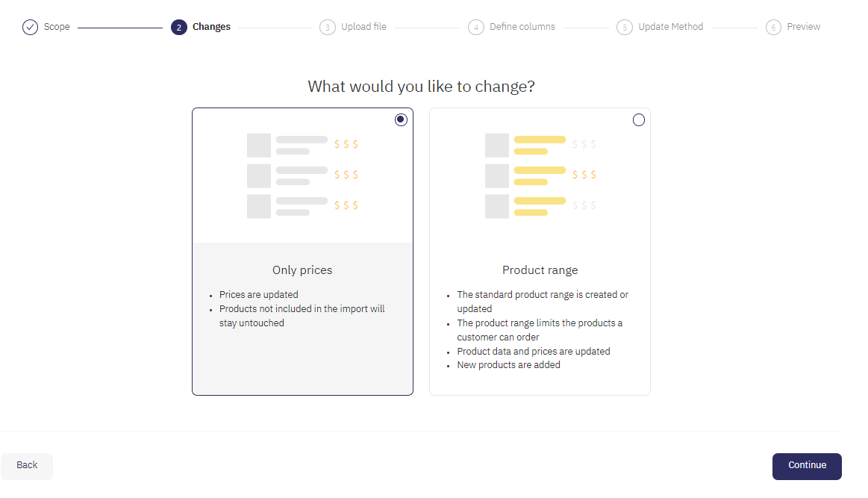Click the step 5 Update Method circle
Image resolution: width=868 pixels, height=498 pixels.
click(x=625, y=28)
